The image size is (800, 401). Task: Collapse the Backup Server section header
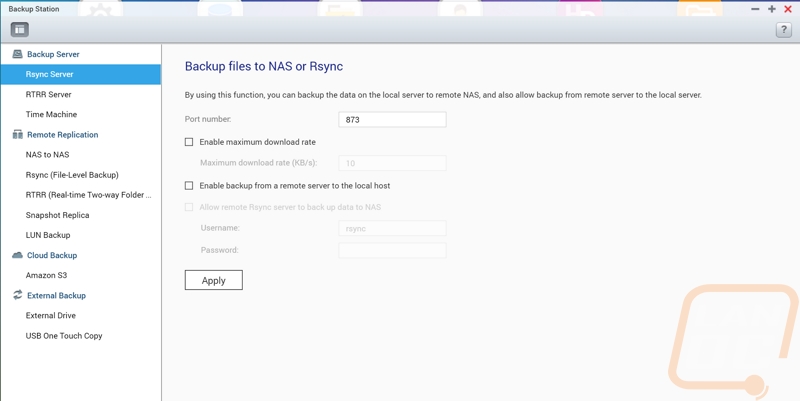(x=53, y=54)
